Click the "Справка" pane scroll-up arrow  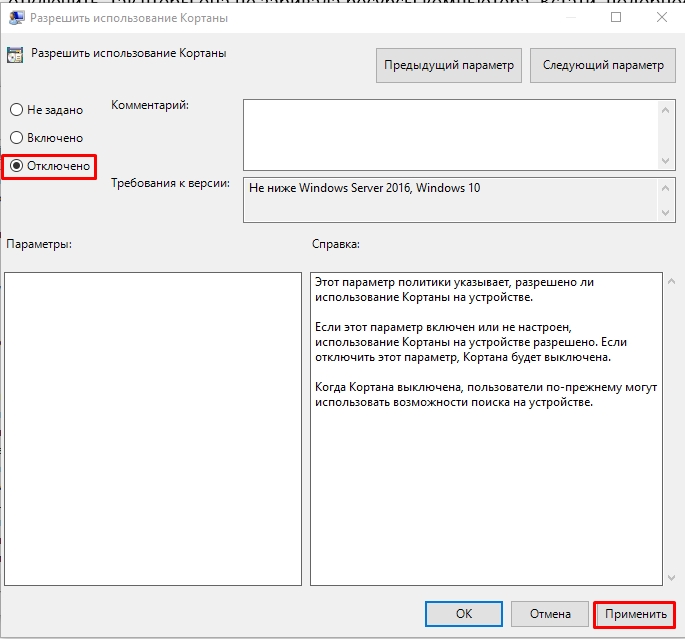click(x=672, y=281)
